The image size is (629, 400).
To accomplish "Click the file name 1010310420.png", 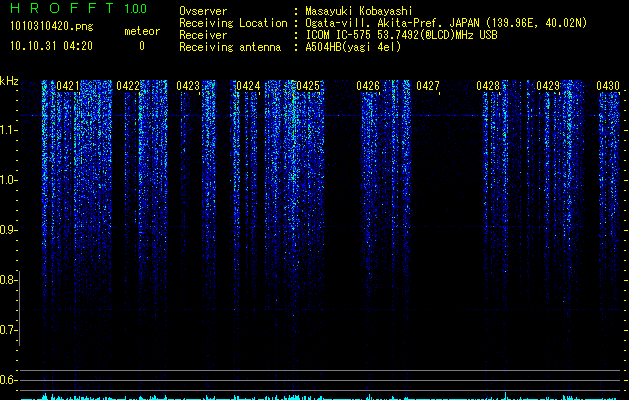I will click(x=51, y=26).
